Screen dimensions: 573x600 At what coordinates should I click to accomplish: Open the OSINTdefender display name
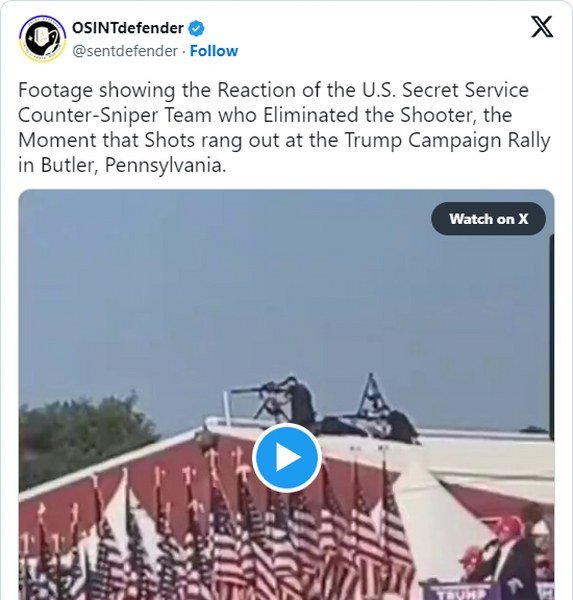tap(128, 28)
